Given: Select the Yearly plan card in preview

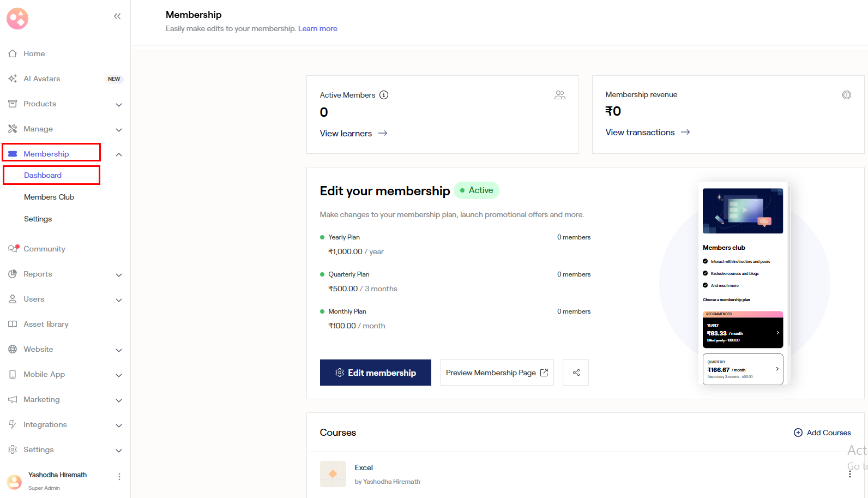Looking at the screenshot, I should (743, 332).
